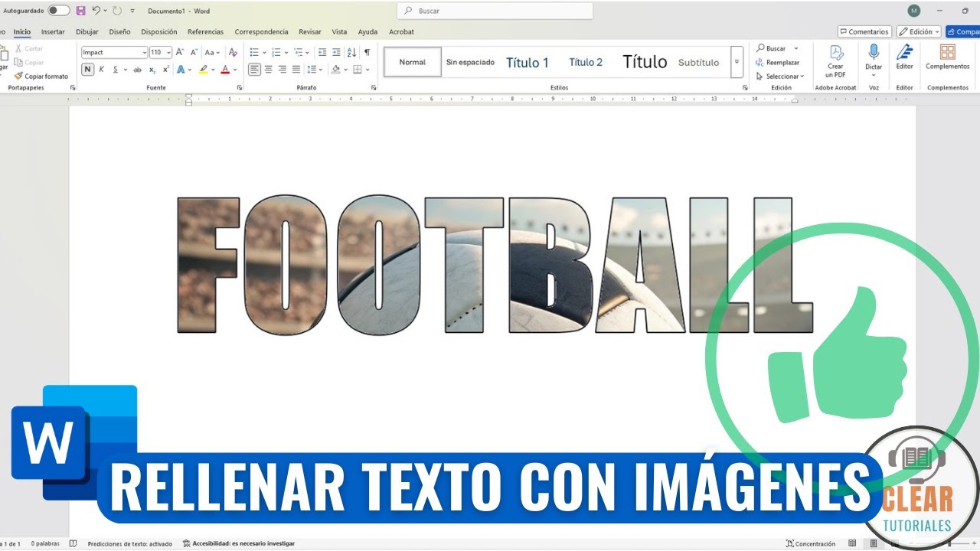The width and height of the screenshot is (980, 551).
Task: Apply the Sin espaciado style
Action: (x=470, y=62)
